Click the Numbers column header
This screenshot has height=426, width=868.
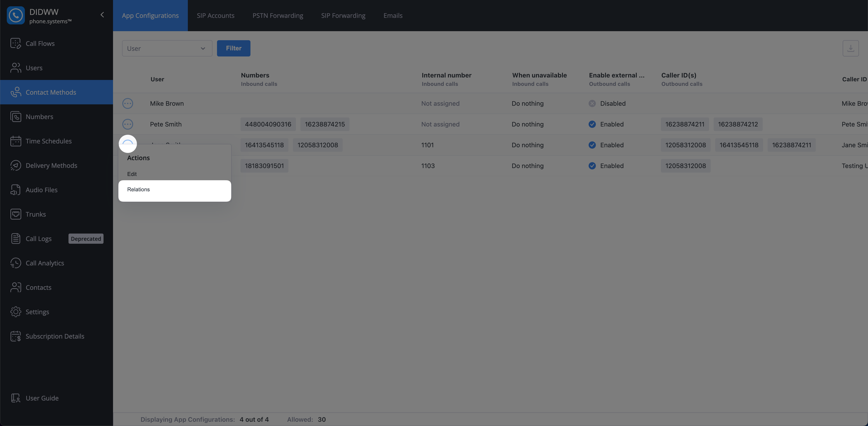point(255,75)
